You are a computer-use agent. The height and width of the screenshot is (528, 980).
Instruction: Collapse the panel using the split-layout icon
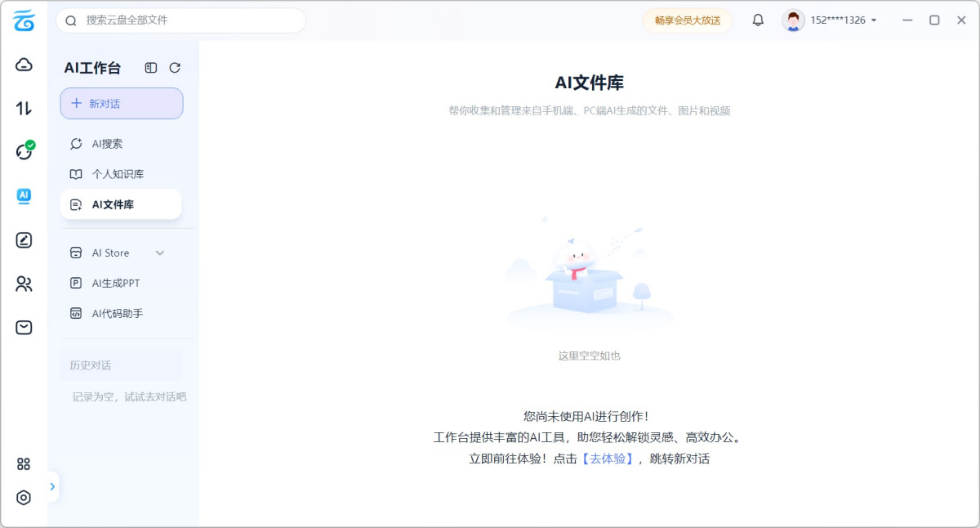click(x=150, y=68)
